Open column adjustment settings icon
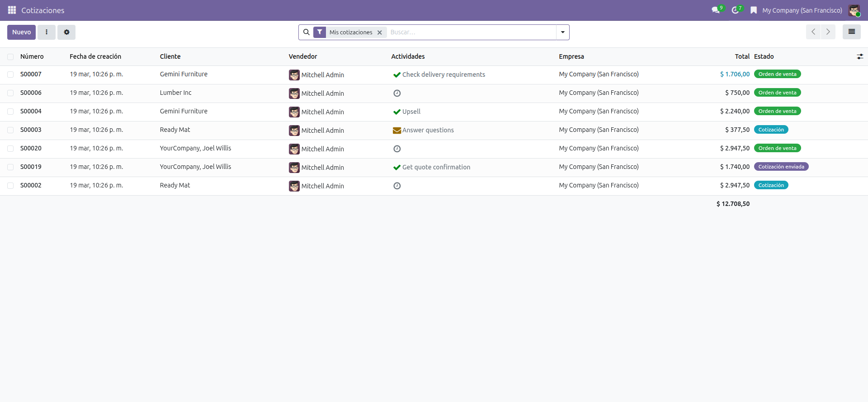This screenshot has height=402, width=868. 859,56
